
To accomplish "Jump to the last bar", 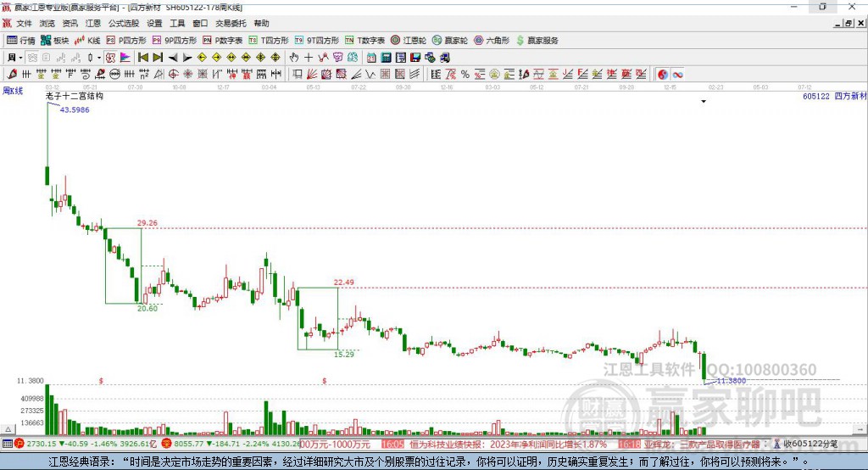I will coord(158,58).
